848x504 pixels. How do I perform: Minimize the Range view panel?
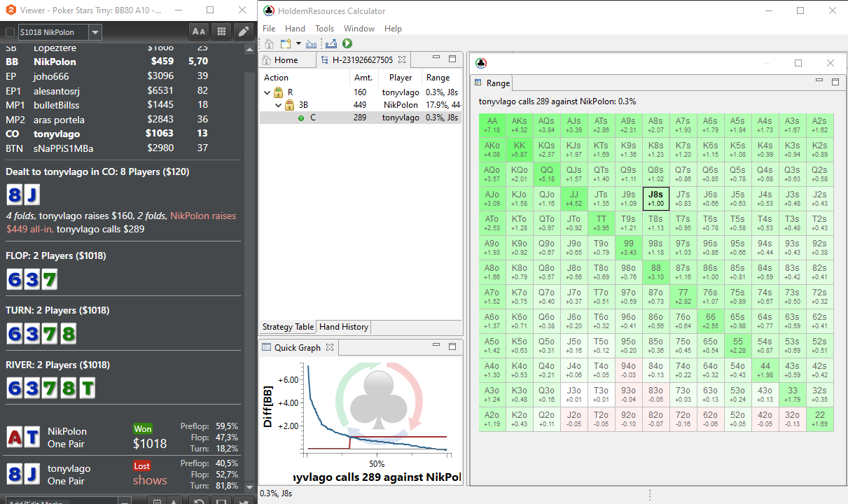(820, 82)
